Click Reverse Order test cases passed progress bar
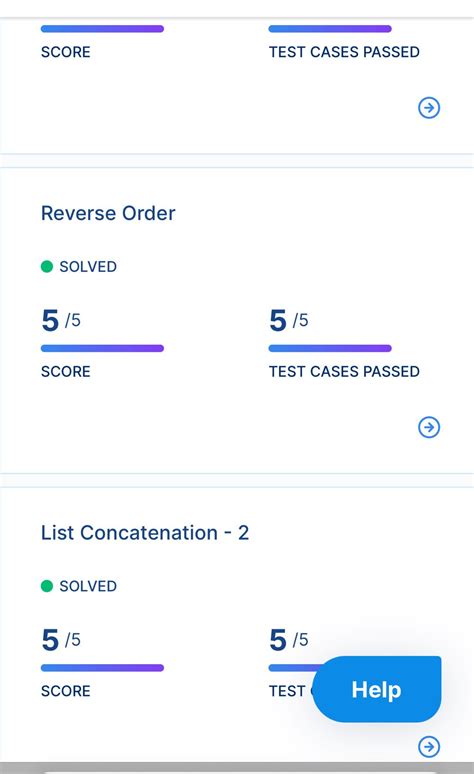The width and height of the screenshot is (474, 774). [x=330, y=348]
